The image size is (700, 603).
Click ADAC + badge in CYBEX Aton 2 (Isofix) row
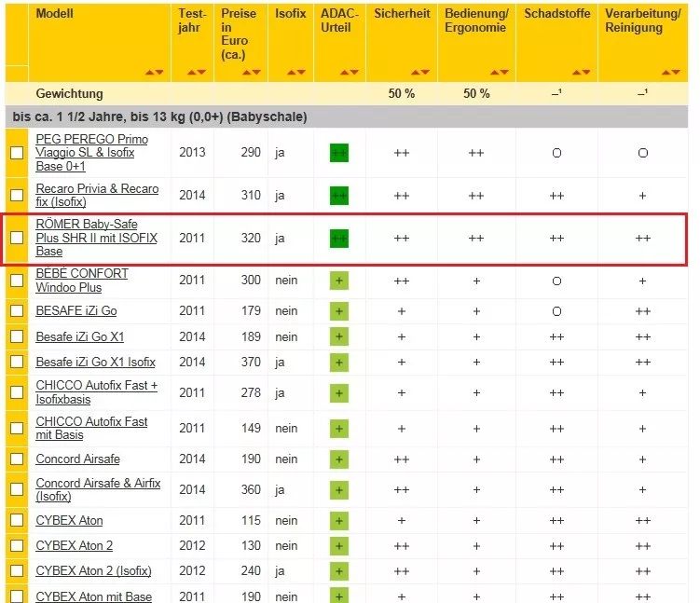pyautogui.click(x=339, y=571)
